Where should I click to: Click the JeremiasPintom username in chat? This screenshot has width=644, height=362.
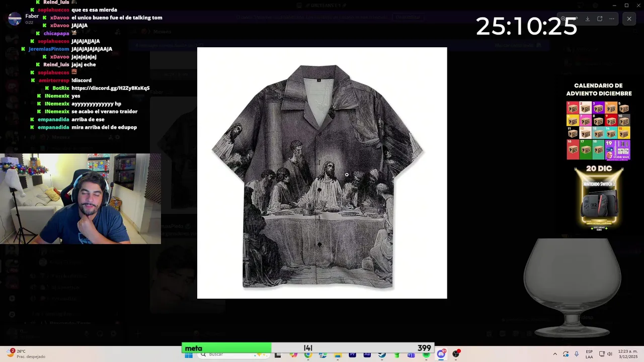49,49
